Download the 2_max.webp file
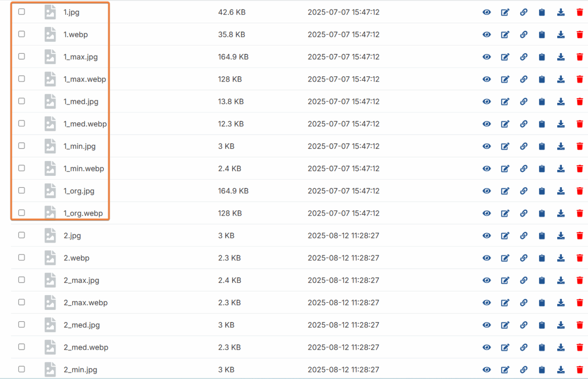Screen dimensions: 588x379 (x=561, y=302)
